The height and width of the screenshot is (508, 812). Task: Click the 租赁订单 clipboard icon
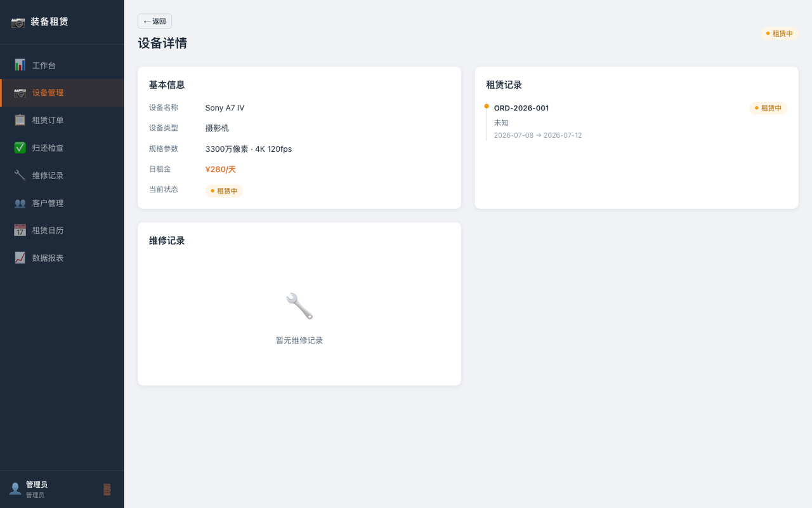pyautogui.click(x=20, y=120)
